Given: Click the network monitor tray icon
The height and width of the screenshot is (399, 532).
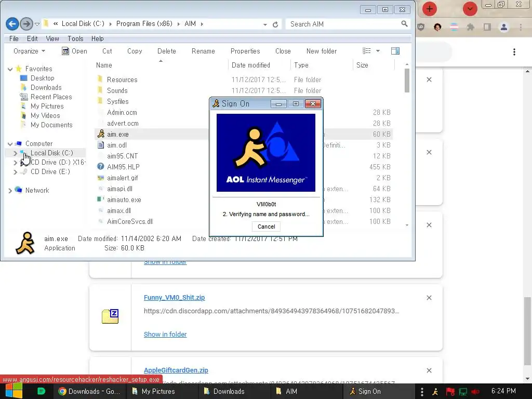Looking at the screenshot, I should [463, 392].
